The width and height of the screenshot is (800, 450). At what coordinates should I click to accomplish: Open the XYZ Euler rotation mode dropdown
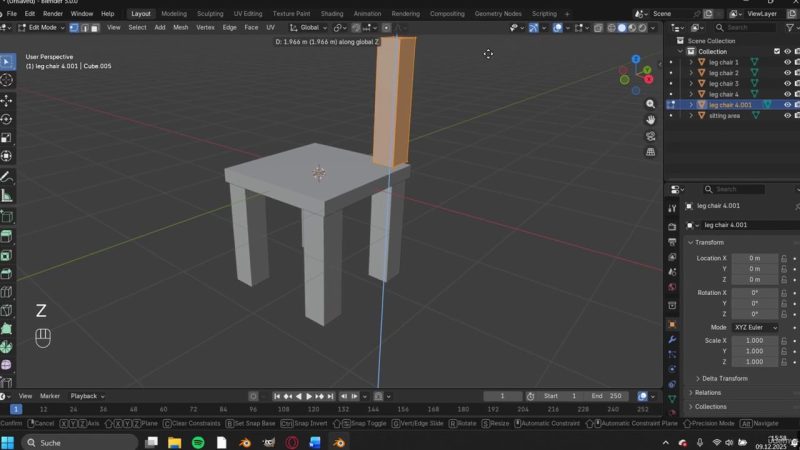coord(755,327)
